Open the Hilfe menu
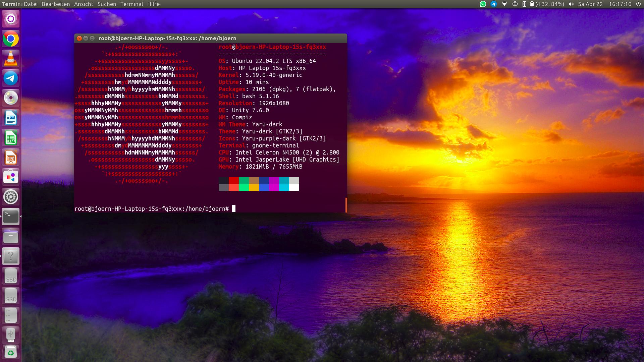This screenshot has height=362, width=644. tap(153, 4)
